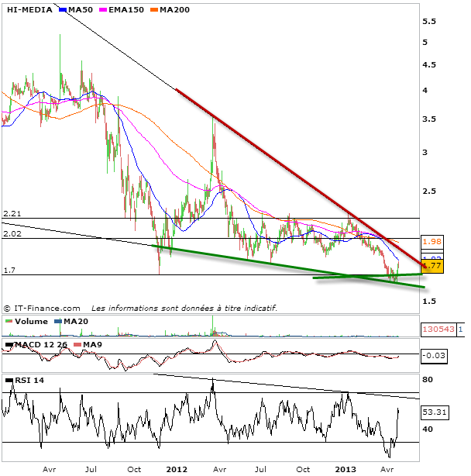Click the blue MA50 legend swatch
The height and width of the screenshot is (476, 471).
click(62, 8)
